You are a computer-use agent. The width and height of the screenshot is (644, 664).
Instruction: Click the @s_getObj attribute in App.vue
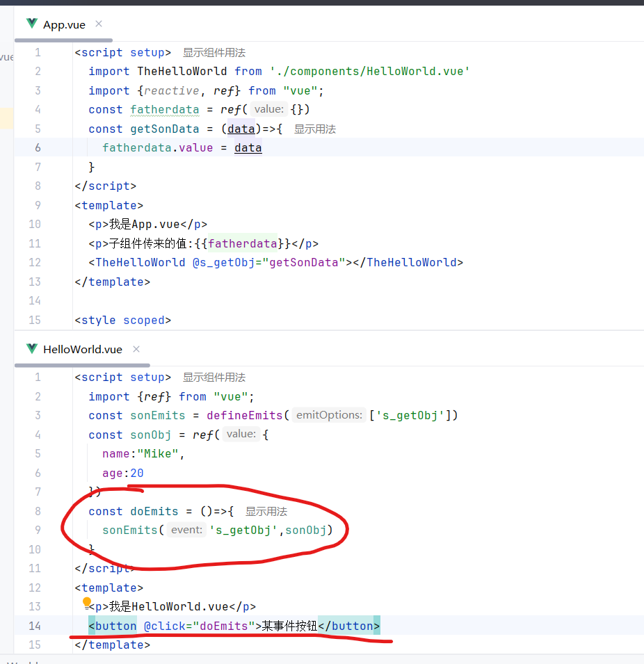pos(223,263)
